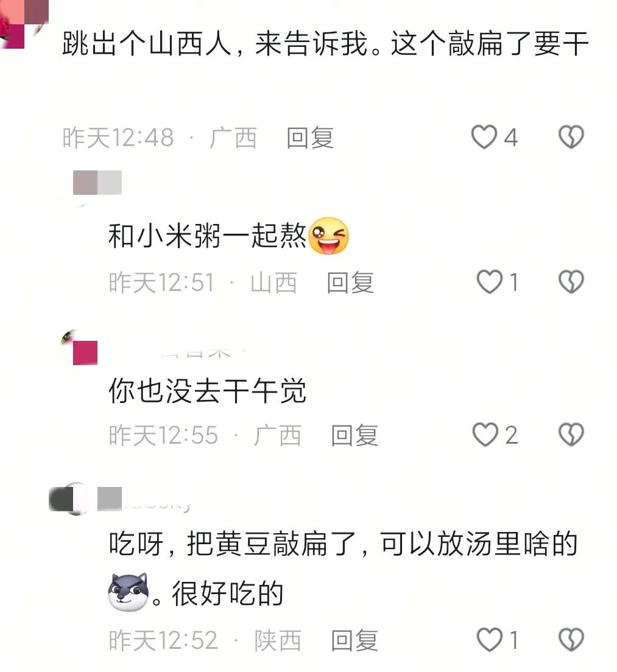Image resolution: width=617 pixels, height=672 pixels.
Task: Like the 把黄豆敲扁了 comment from 陕西
Action: [x=490, y=639]
